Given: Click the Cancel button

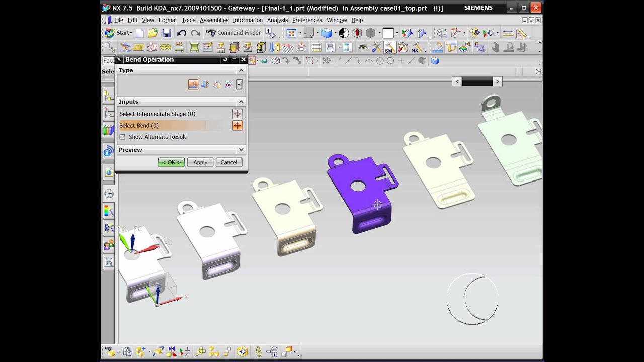Looking at the screenshot, I should [x=229, y=162].
